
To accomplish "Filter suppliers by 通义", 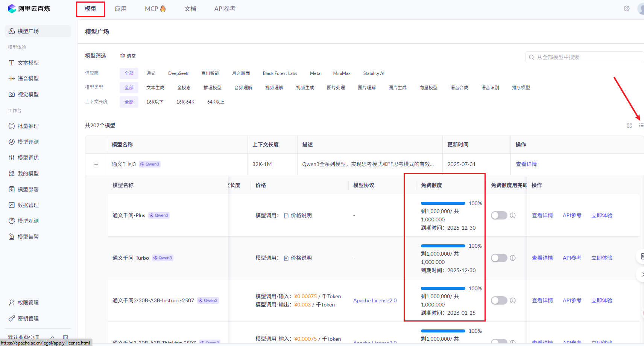I will tap(151, 73).
